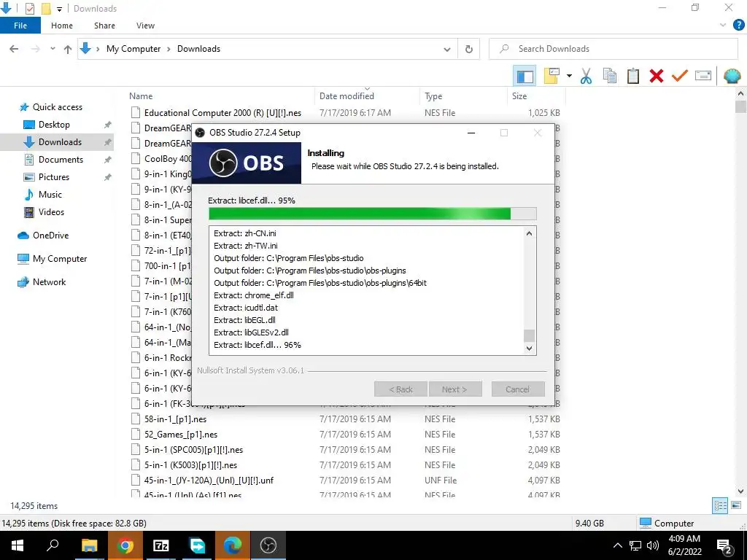Toggle the preview pane toolbar icon
Screen dimensions: 747x560
coord(525,76)
